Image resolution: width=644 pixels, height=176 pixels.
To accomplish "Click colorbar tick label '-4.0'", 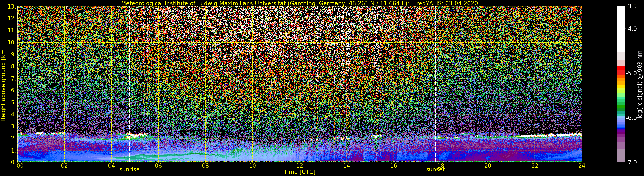I will point(631,29).
